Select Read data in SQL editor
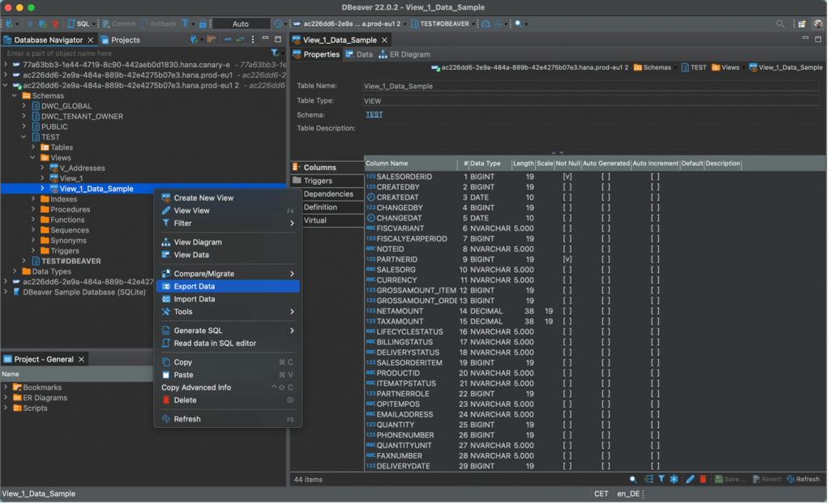Screen dimensions: 830x504 point(228,344)
